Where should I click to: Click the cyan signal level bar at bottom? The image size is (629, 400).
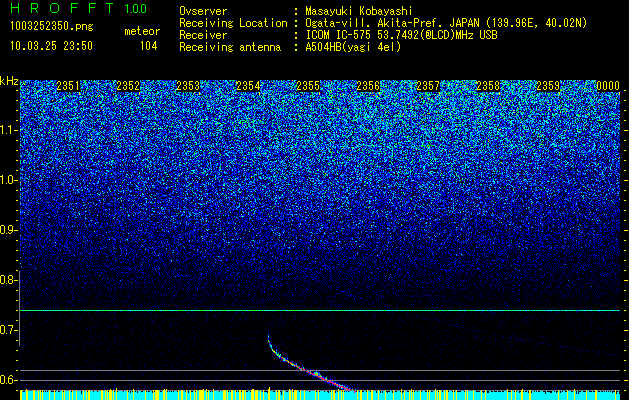pos(320,395)
